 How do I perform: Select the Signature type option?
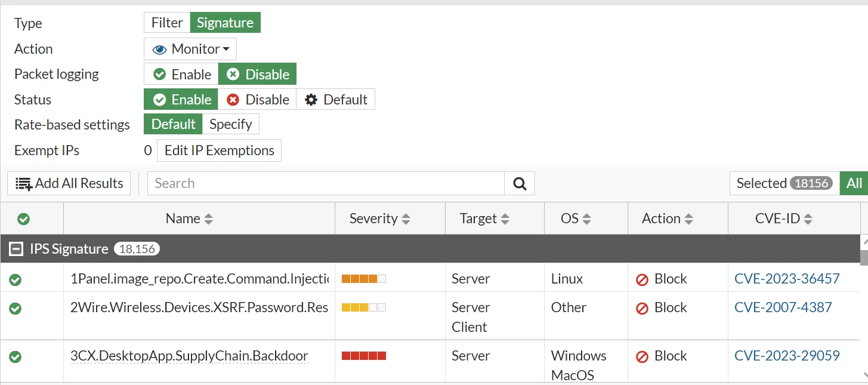tap(225, 23)
